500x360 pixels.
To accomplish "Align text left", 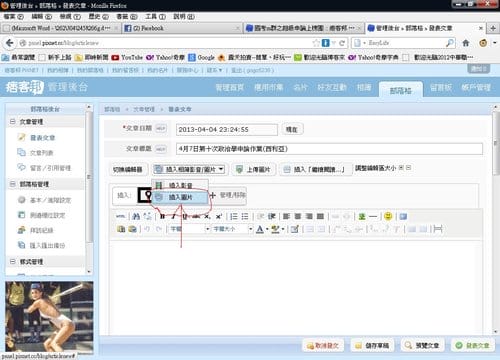I will point(286,216).
